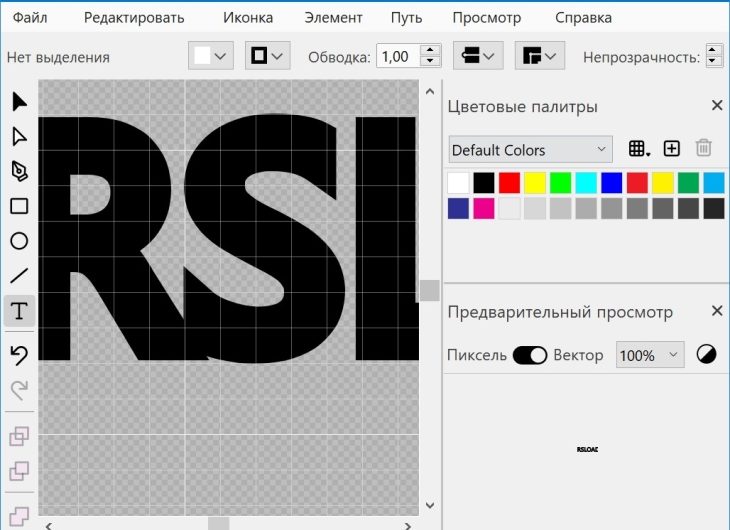This screenshot has height=530, width=730.
Task: Click the horizontal scrollbar right arrow
Action: pos(407,526)
